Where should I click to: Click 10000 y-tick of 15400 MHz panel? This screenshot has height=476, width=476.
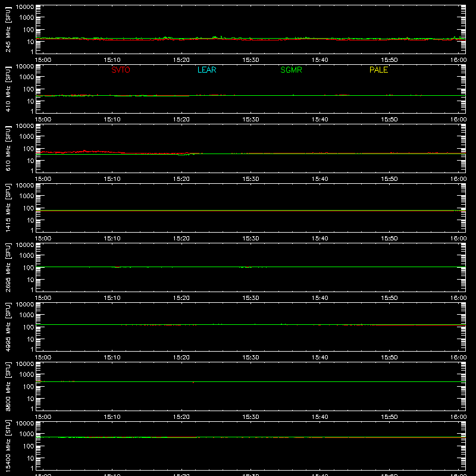(x=25, y=424)
